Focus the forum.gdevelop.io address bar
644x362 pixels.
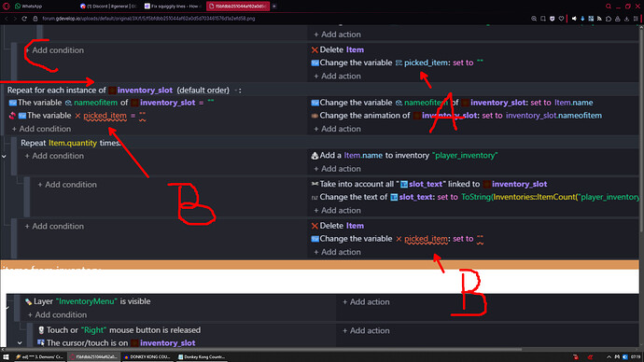coord(148,19)
